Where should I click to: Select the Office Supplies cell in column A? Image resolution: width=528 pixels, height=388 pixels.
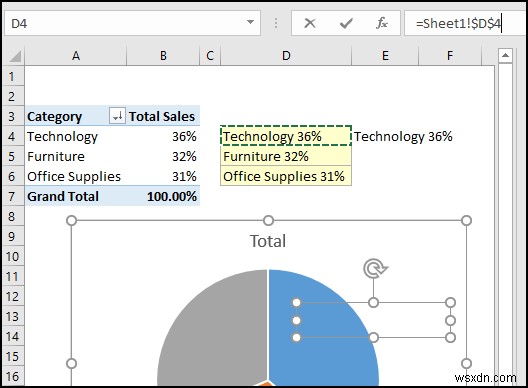76,176
